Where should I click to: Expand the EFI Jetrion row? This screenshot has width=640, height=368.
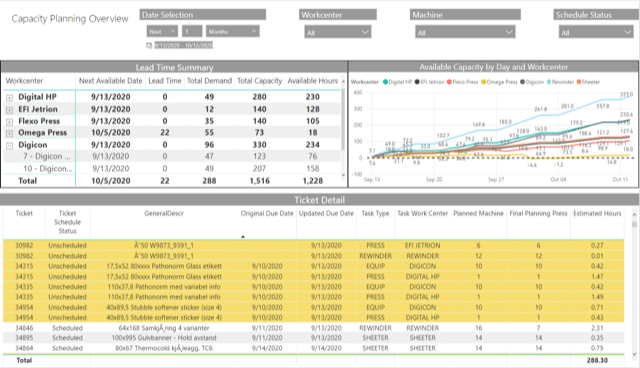tap(9, 110)
